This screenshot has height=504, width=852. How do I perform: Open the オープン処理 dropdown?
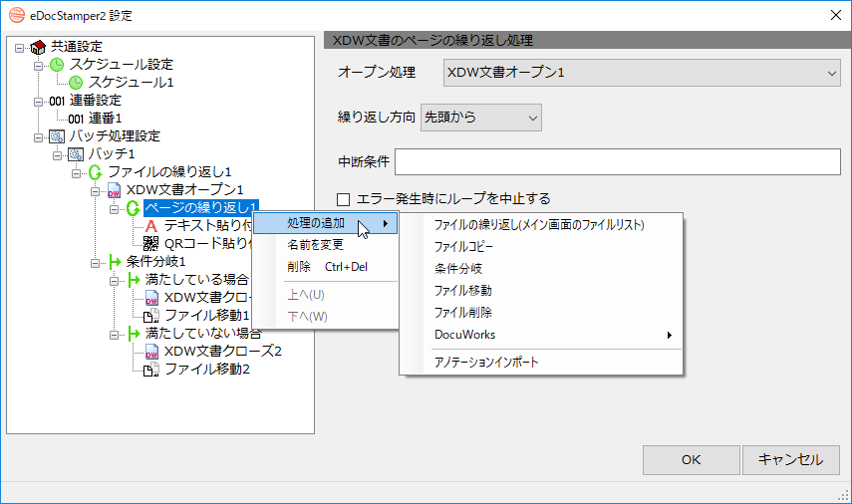point(642,73)
